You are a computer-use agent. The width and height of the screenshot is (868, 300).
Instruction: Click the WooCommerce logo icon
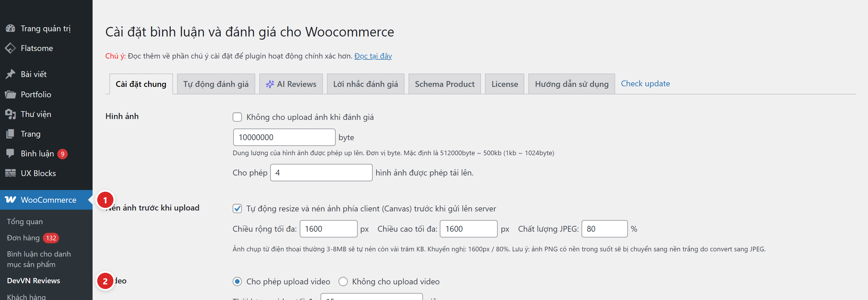(10, 200)
